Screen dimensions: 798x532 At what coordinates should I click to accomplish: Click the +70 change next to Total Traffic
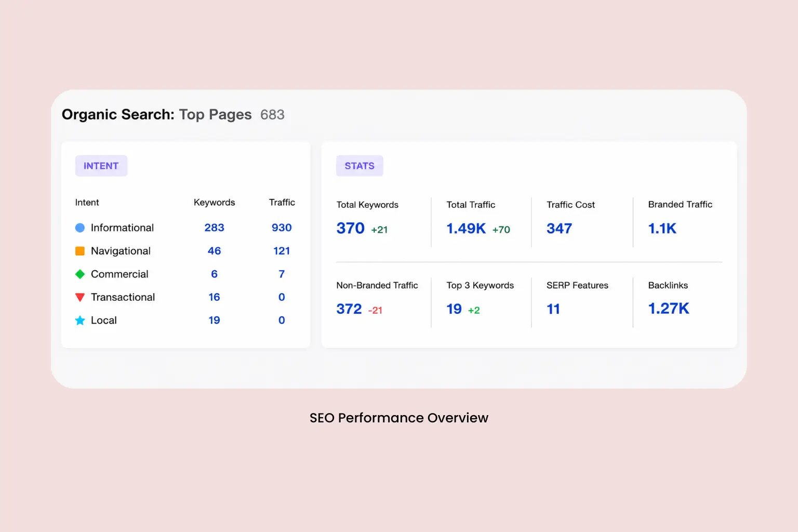coord(501,230)
